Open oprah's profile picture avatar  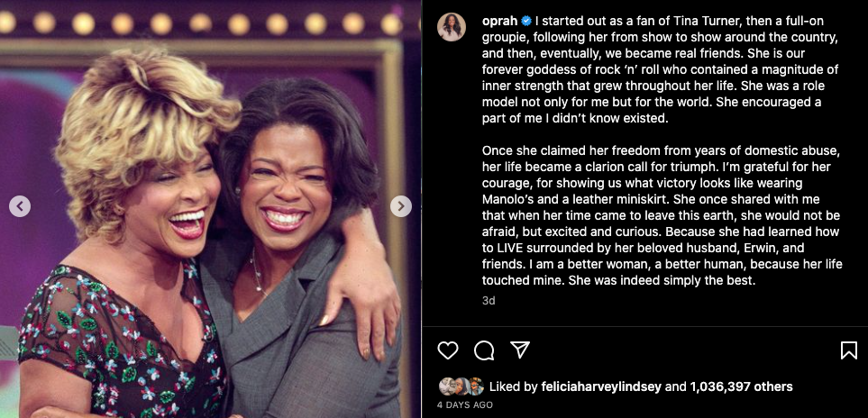click(452, 27)
